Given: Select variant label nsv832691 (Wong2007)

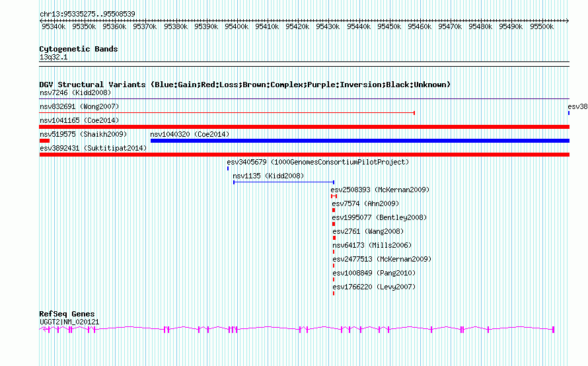Looking at the screenshot, I should (79, 106).
